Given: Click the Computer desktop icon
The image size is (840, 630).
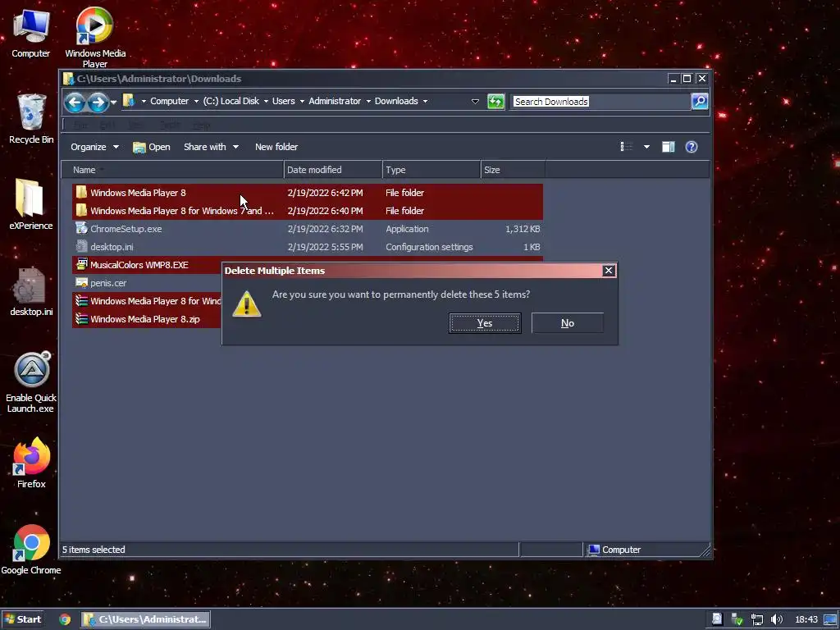Looking at the screenshot, I should (31, 34).
